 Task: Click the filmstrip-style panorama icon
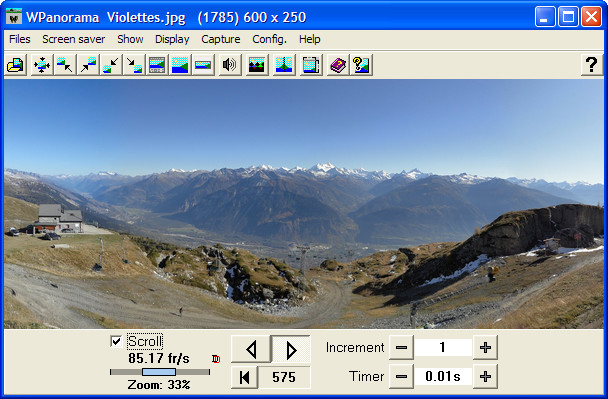(x=157, y=65)
